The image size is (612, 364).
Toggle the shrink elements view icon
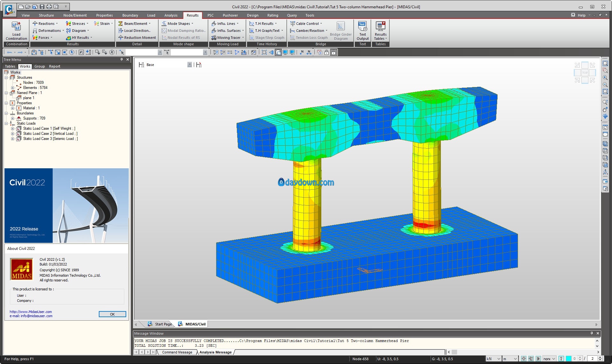[x=264, y=52]
